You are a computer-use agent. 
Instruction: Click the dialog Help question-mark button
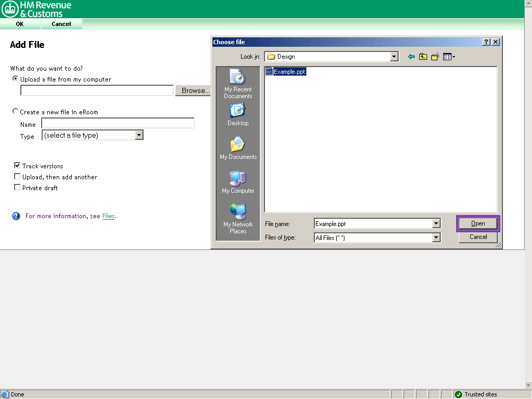[x=486, y=42]
